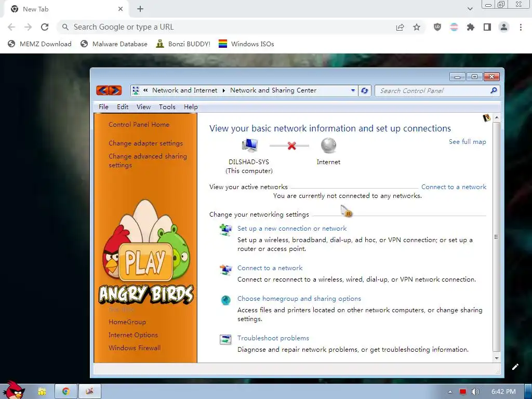
Task: Click the Internet globe icon
Action: pyautogui.click(x=328, y=145)
